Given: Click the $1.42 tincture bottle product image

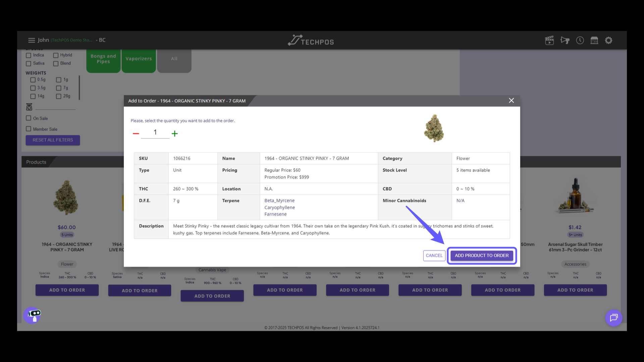Looking at the screenshot, I should [576, 195].
